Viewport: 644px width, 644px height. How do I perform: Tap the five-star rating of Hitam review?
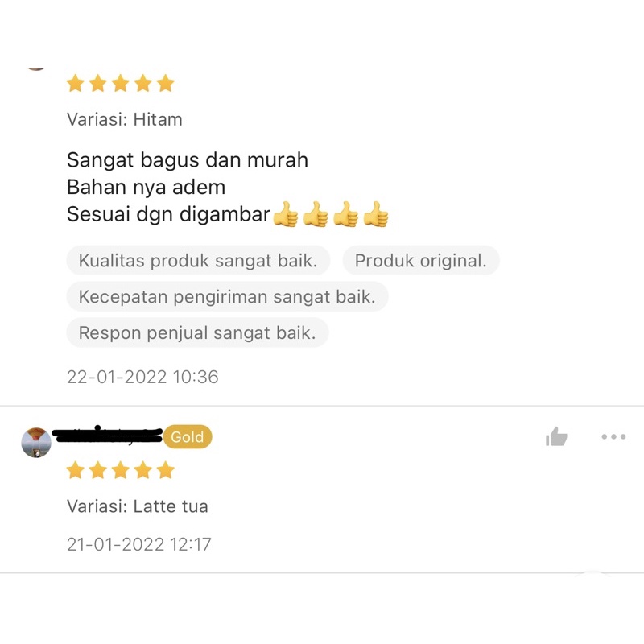pos(120,84)
